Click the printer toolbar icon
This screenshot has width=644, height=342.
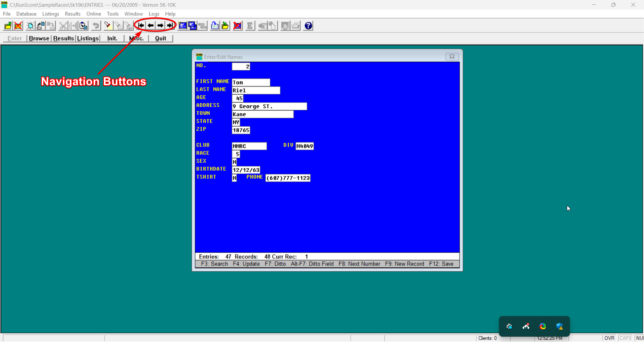296,26
